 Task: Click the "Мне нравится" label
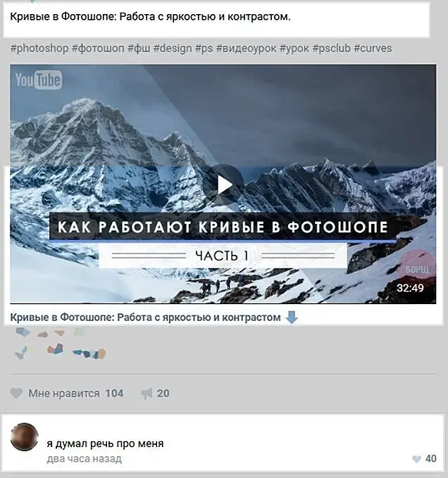coord(64,394)
